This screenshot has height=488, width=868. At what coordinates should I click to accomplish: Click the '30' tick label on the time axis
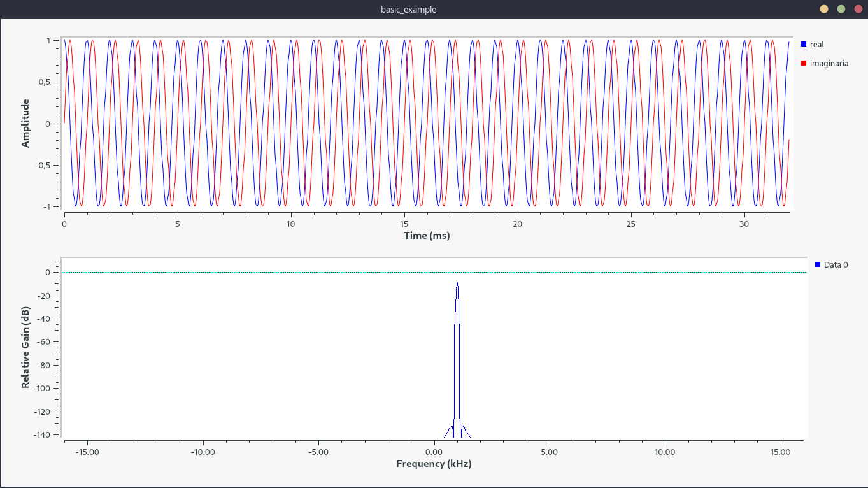click(x=744, y=225)
